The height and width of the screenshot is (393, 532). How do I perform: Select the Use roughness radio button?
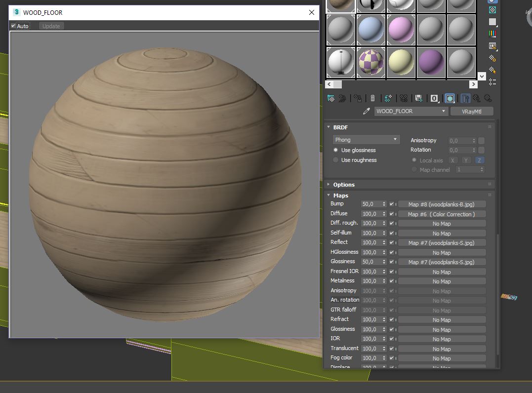[x=335, y=160]
